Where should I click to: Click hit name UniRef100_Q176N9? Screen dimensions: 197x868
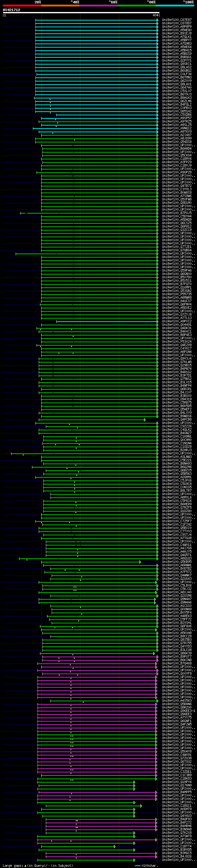(x=177, y=785)
